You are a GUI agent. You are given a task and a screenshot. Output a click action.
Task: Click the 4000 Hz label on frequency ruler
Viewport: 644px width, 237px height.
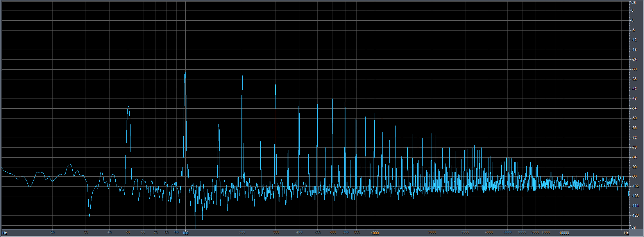(x=489, y=233)
